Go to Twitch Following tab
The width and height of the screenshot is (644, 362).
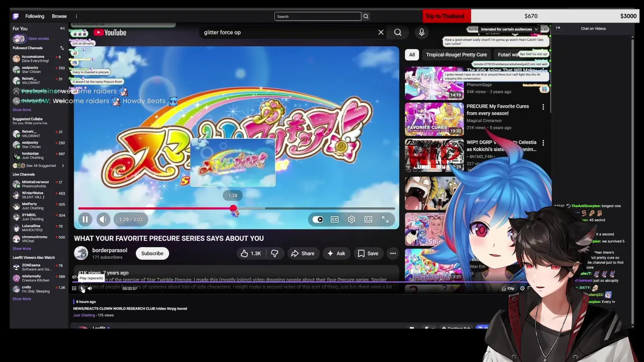click(x=35, y=16)
